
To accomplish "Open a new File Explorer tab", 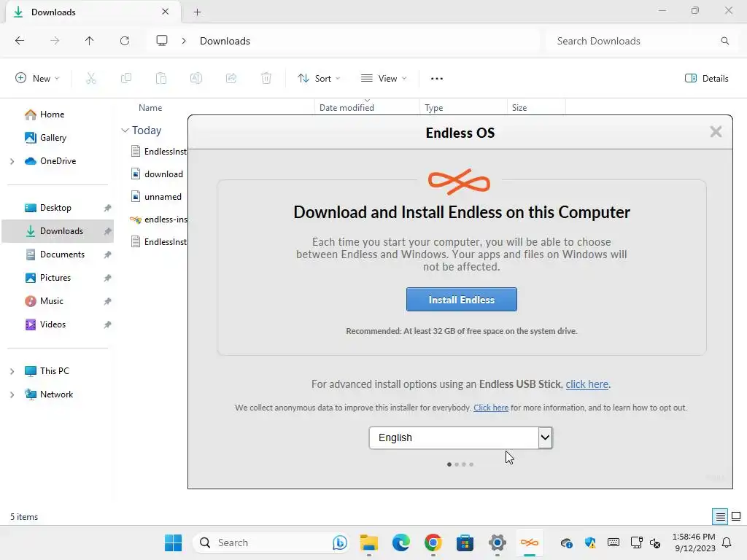I will pos(197,12).
